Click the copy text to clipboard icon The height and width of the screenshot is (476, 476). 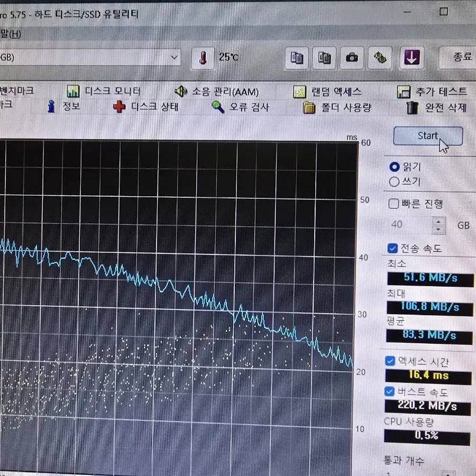(297, 58)
